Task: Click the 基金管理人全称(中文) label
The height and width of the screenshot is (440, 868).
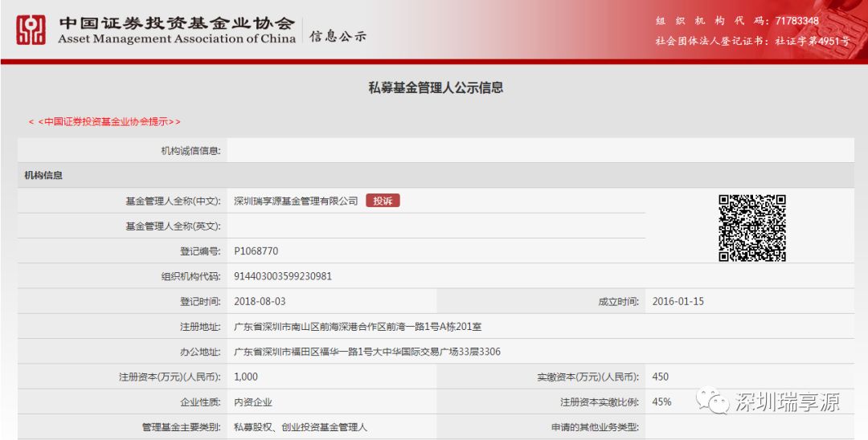Action: click(174, 202)
